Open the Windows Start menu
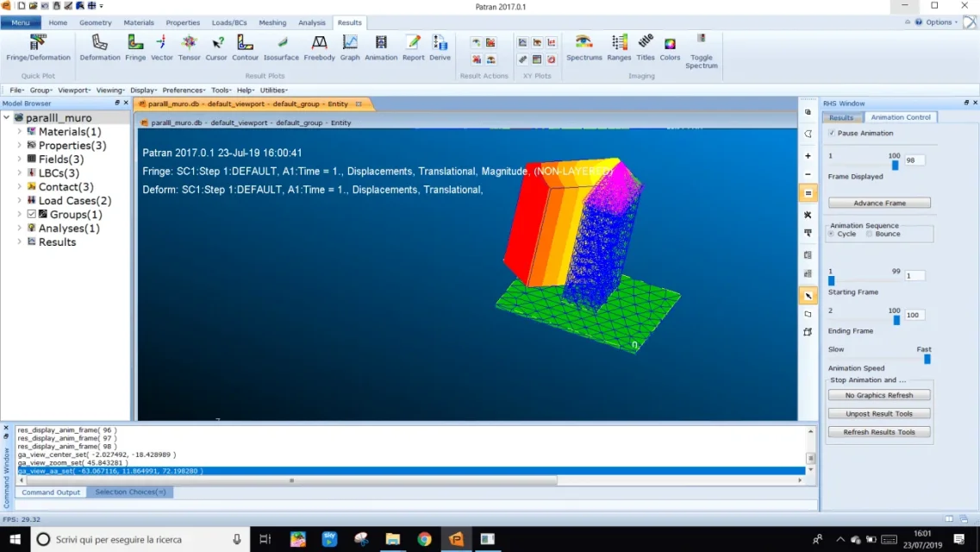Image resolution: width=980 pixels, height=552 pixels. pyautogui.click(x=15, y=539)
